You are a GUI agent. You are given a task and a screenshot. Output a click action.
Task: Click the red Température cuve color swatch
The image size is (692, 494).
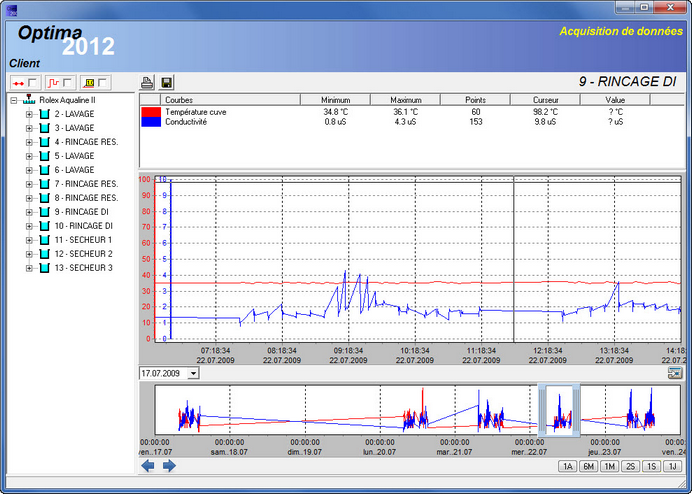151,112
